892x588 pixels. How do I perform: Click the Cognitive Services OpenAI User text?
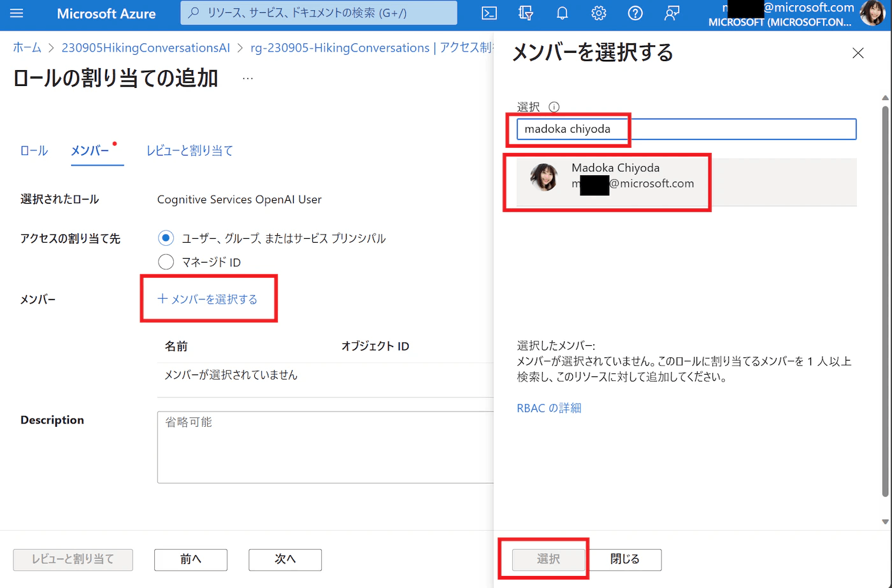(240, 199)
